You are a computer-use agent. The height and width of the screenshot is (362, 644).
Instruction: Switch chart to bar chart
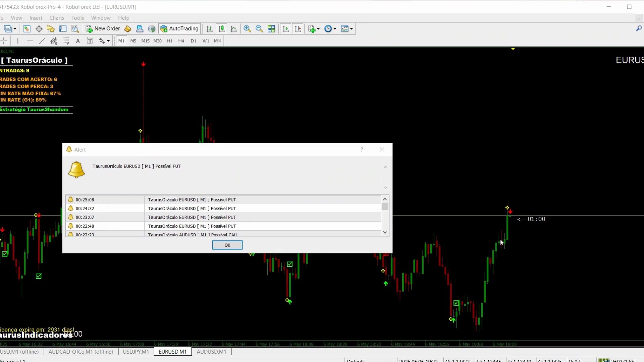tap(210, 29)
